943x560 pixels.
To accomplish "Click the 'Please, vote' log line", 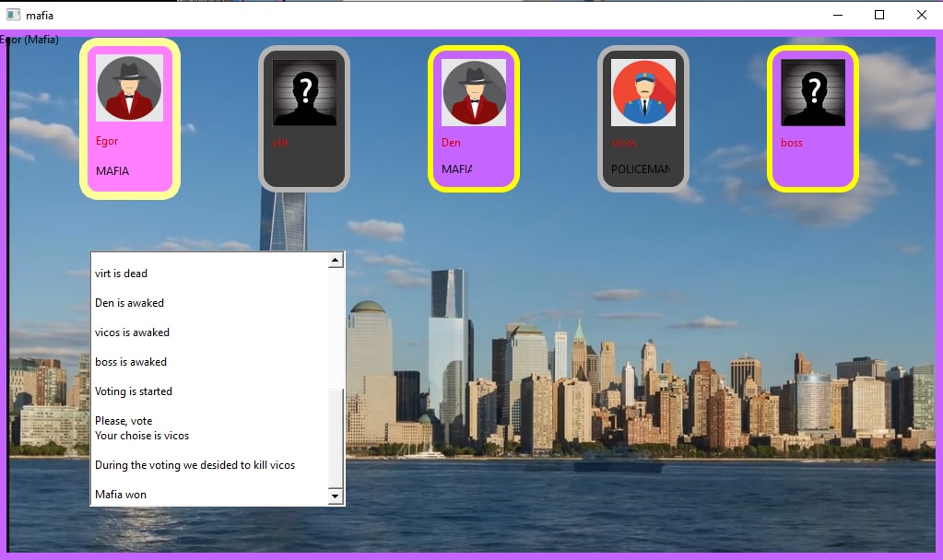I will tap(124, 421).
